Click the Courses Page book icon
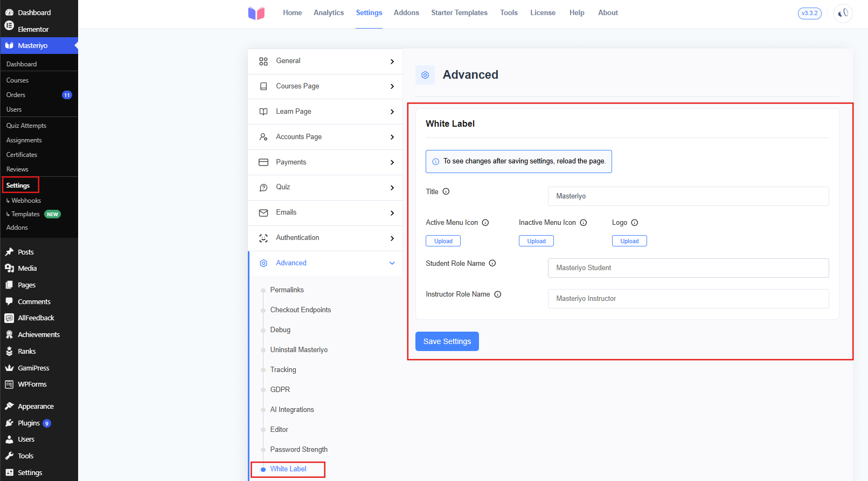This screenshot has height=481, width=868. click(263, 86)
